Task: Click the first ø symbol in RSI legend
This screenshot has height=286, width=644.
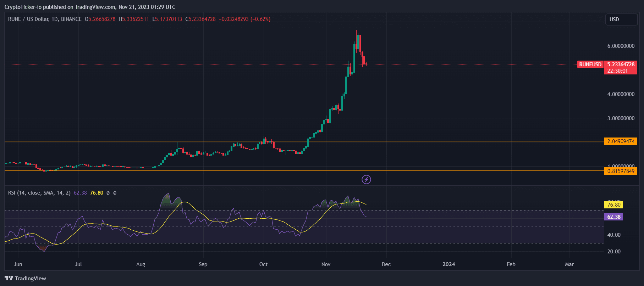Action: (x=108, y=193)
